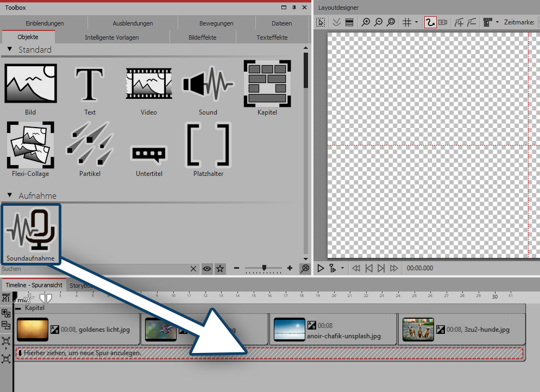Collapse the Aufnahme section

pyautogui.click(x=9, y=195)
